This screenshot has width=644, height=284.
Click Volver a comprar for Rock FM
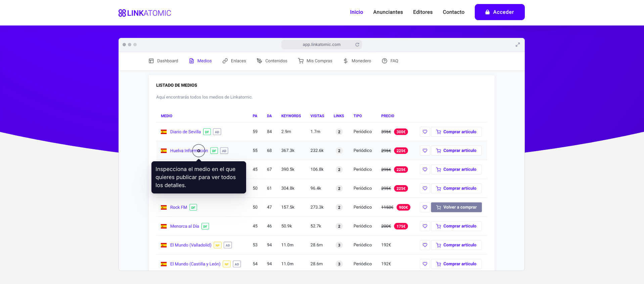pyautogui.click(x=456, y=207)
